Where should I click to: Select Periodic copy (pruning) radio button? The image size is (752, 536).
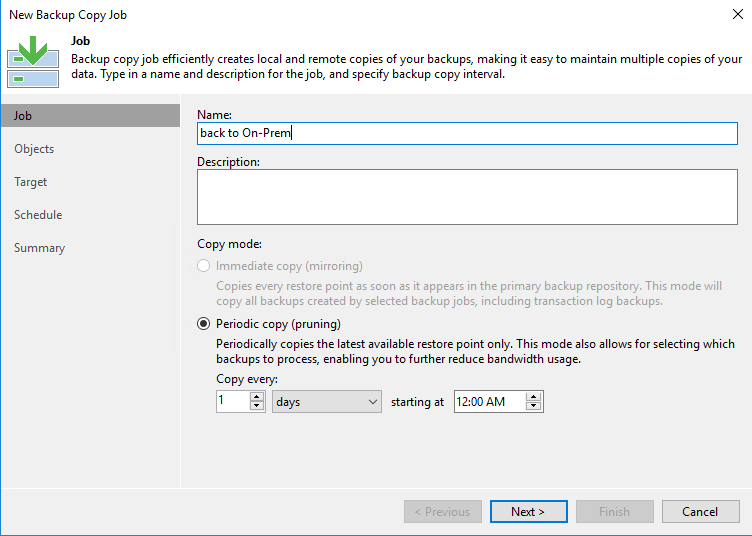[204, 324]
